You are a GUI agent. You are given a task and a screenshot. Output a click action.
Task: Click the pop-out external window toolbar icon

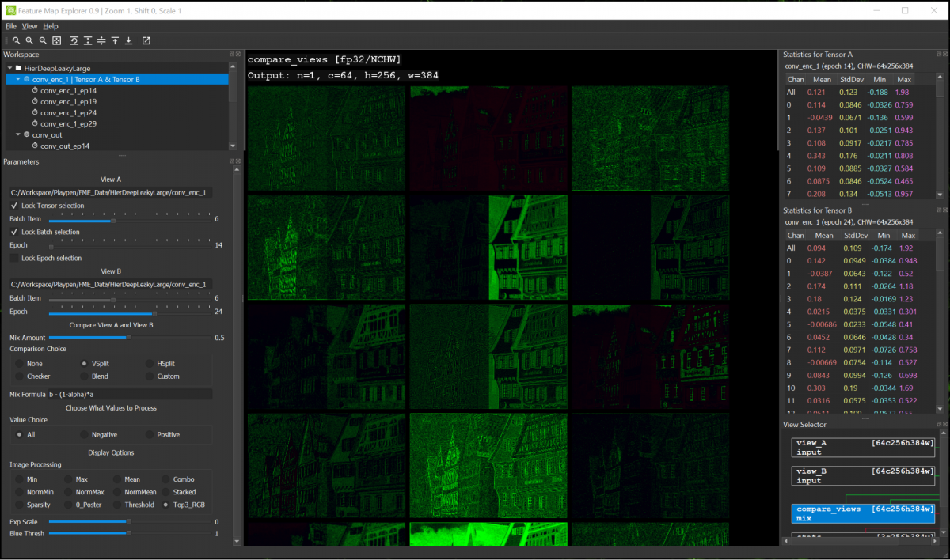(146, 40)
